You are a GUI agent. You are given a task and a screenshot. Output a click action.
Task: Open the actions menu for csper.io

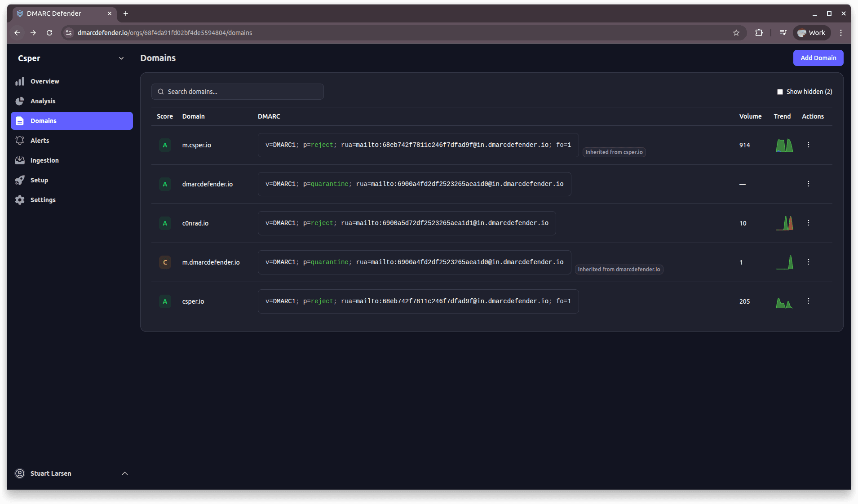click(809, 301)
